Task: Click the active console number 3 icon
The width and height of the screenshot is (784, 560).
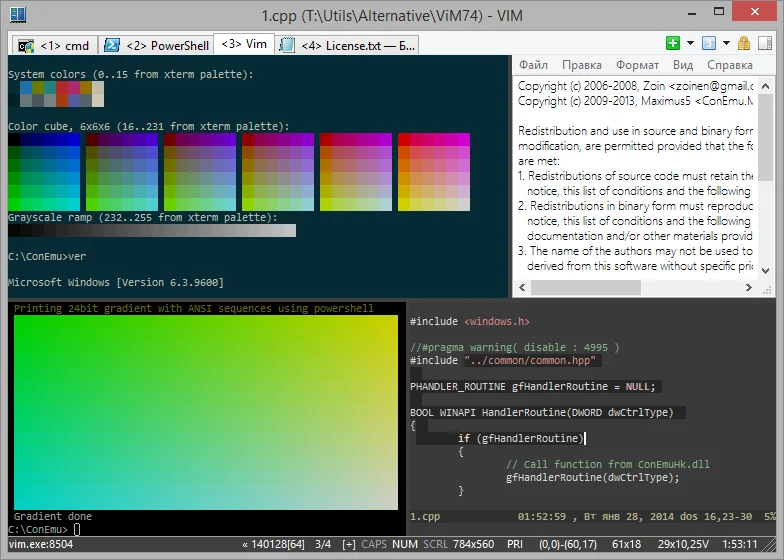Action: 708,44
